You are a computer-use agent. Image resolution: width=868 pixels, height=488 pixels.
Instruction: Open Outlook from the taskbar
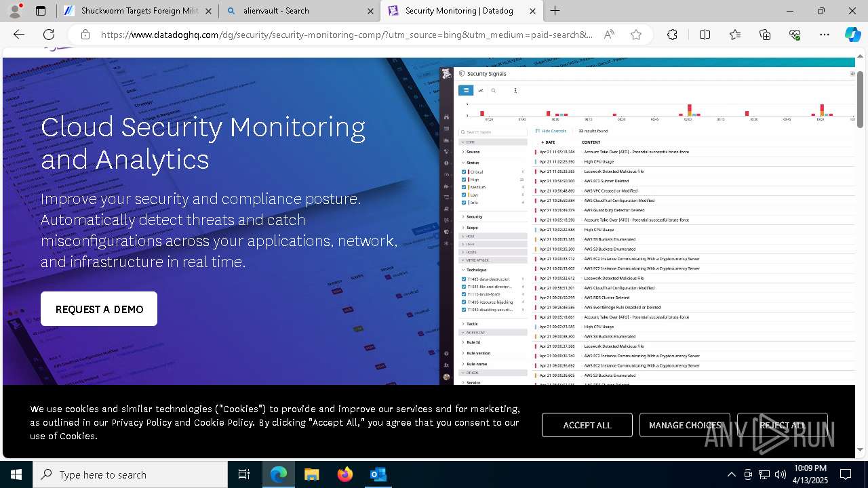[x=378, y=474]
